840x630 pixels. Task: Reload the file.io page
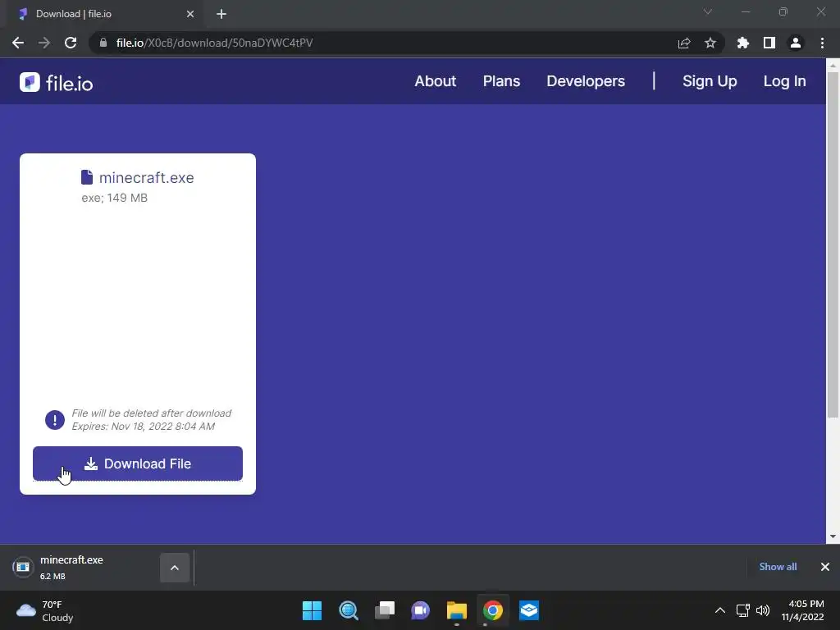71,43
